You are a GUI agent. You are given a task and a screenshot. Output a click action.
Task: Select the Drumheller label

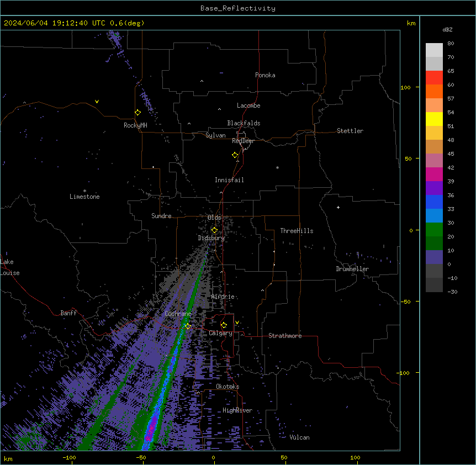(352, 269)
